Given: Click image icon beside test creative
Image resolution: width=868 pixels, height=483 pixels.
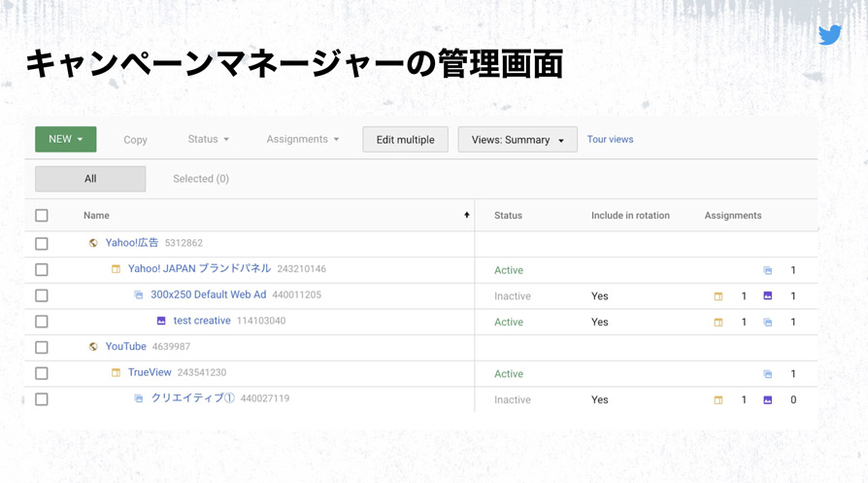Looking at the screenshot, I should pos(161,321).
